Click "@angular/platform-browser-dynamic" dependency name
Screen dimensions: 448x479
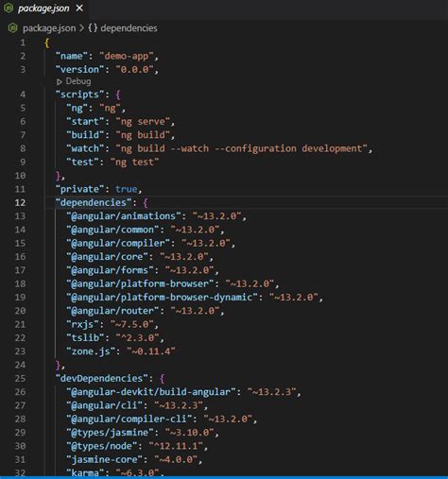coord(162,297)
